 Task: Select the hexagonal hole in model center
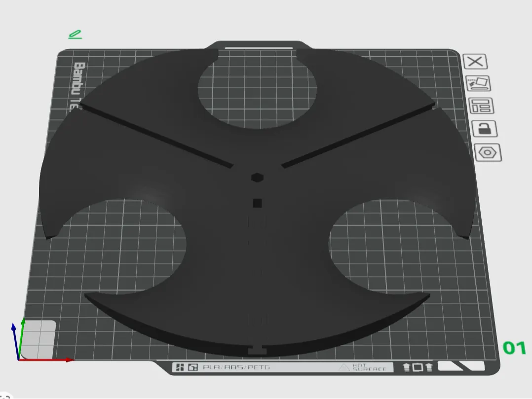(x=258, y=177)
